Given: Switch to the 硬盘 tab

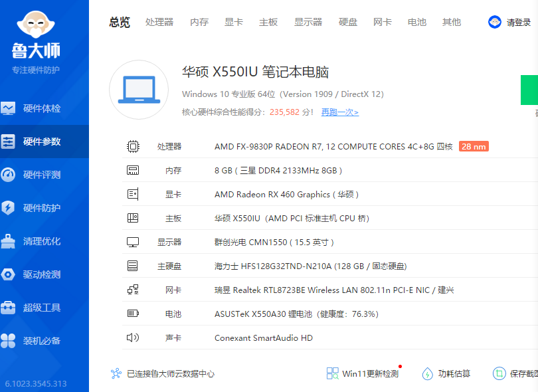Looking at the screenshot, I should [x=348, y=23].
